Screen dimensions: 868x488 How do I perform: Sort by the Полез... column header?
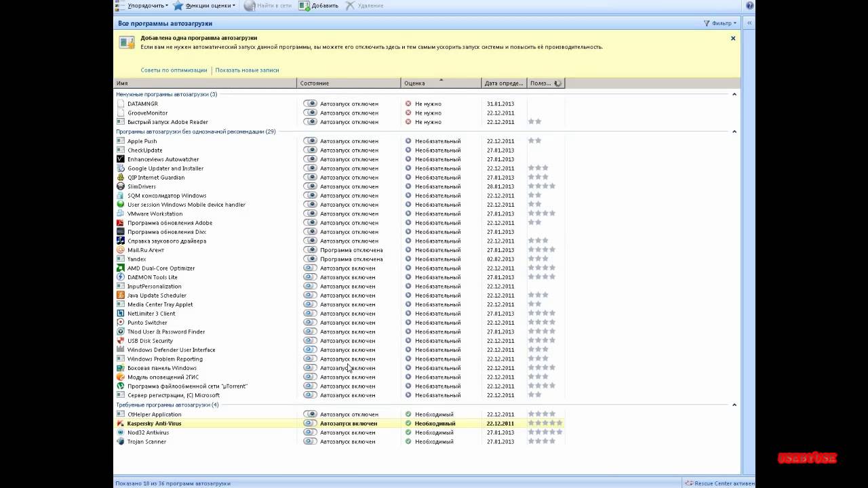(x=545, y=83)
